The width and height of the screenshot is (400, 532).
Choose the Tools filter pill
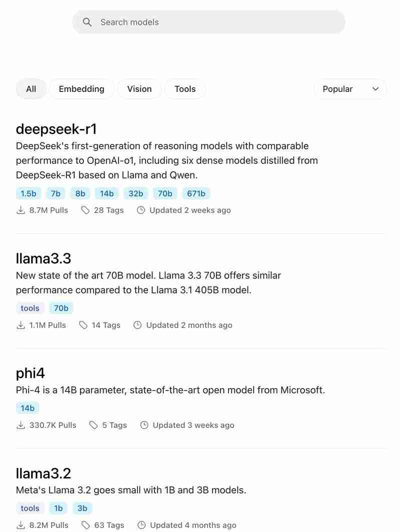[x=185, y=89]
